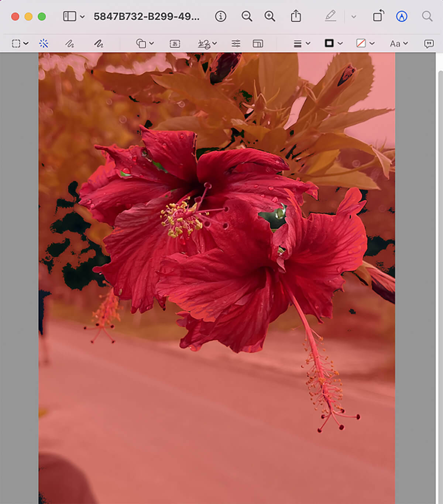
Task: Open the Shapes dropdown menu
Action: (145, 44)
